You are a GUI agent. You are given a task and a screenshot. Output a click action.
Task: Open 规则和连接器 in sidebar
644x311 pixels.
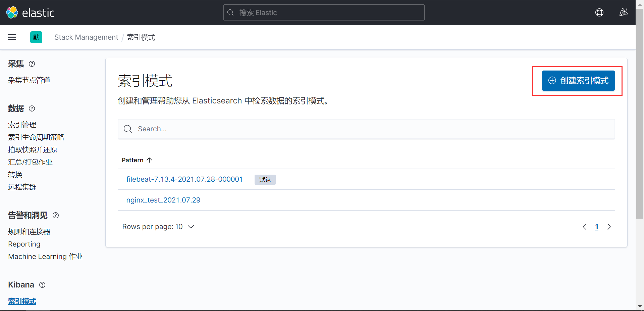29,232
